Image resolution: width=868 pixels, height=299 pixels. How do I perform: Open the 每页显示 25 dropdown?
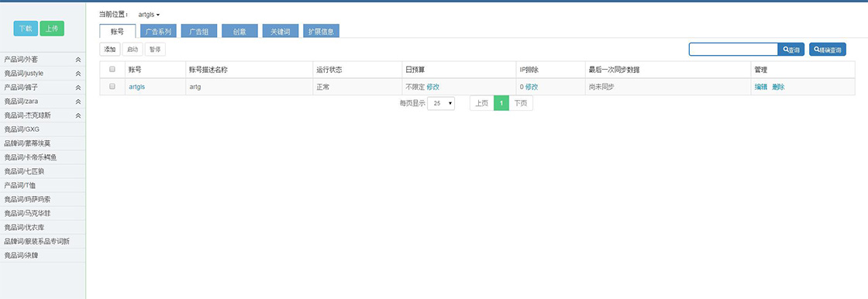coord(441,103)
